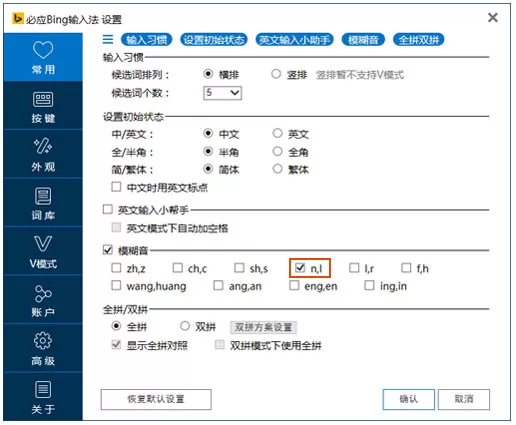Toggle 双拼模式下使用全拼 checkbox
Image resolution: width=516 pixels, height=425 pixels.
219,345
